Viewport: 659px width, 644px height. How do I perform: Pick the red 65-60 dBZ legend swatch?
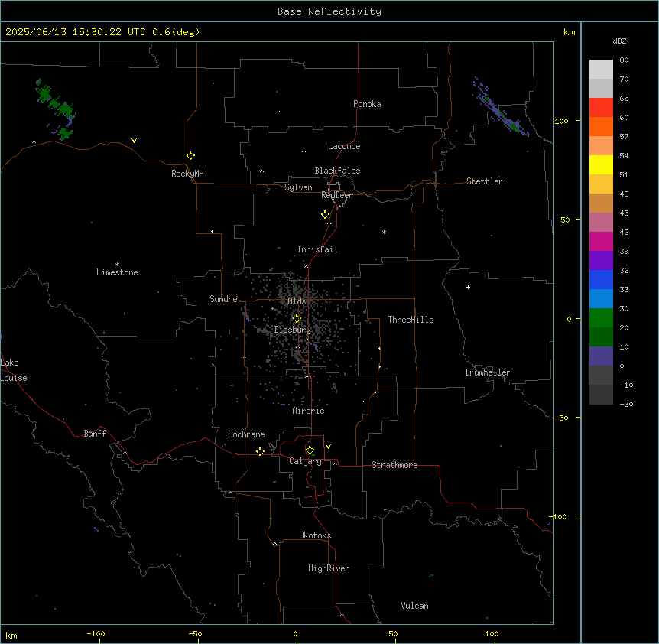[601, 107]
